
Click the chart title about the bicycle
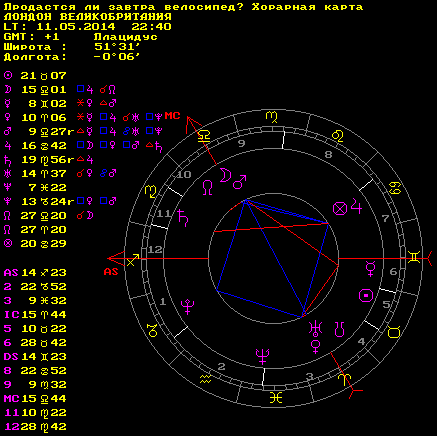point(183,7)
